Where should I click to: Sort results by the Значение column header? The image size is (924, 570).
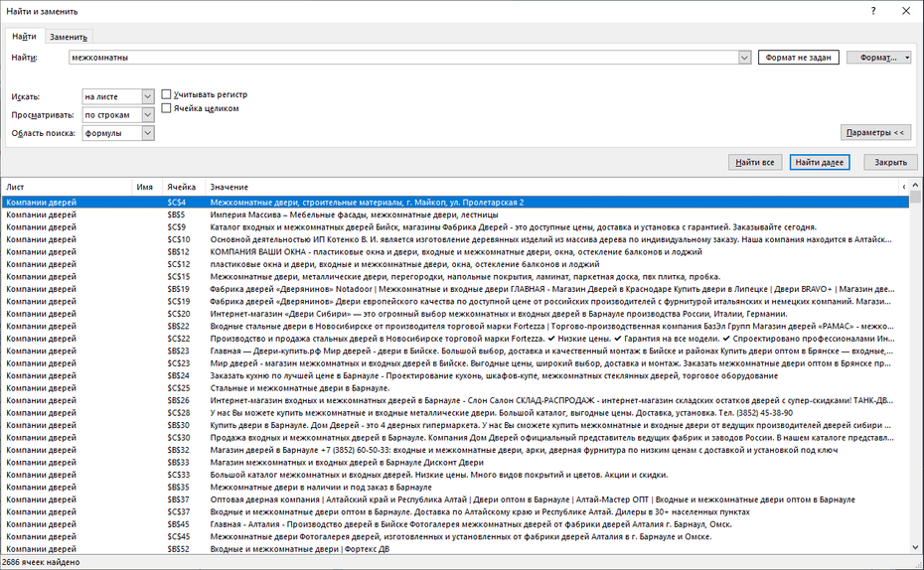click(x=551, y=187)
